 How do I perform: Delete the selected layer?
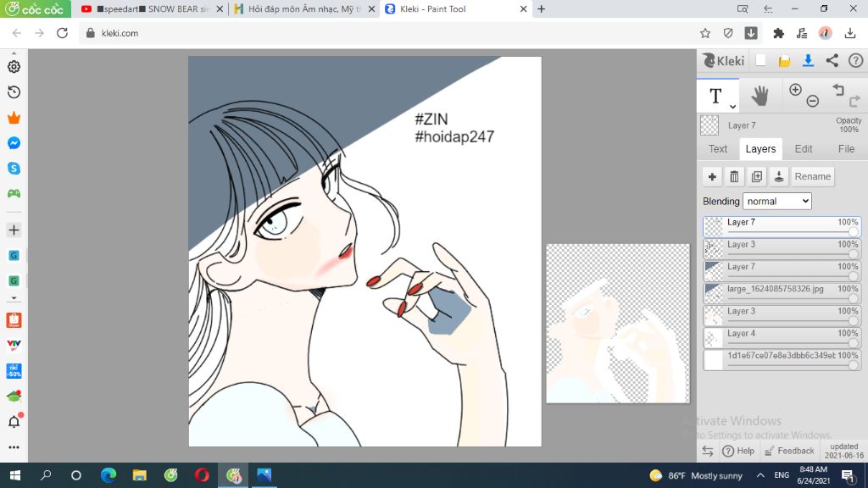tap(734, 176)
